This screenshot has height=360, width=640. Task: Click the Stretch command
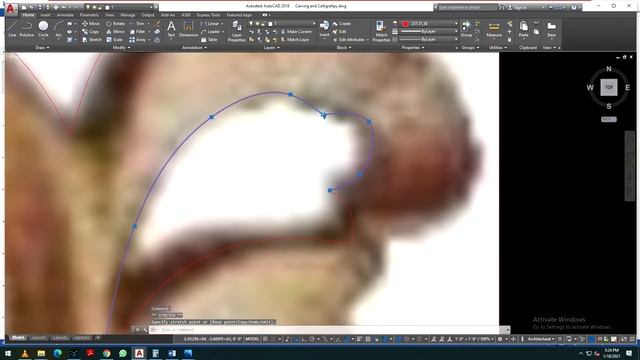[92, 40]
